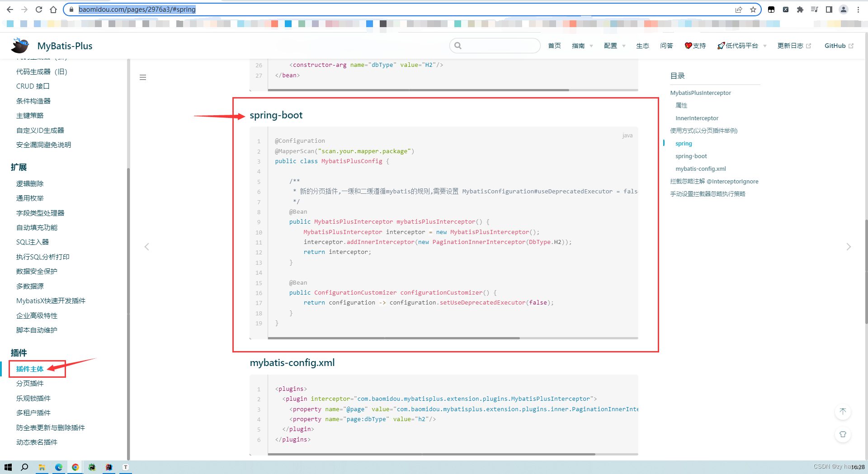
Task: Open the browser side panel icon
Action: 829,9
